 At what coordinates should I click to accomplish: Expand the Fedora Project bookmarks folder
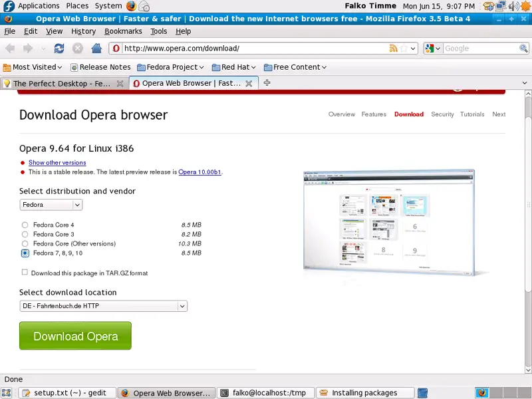click(170, 67)
